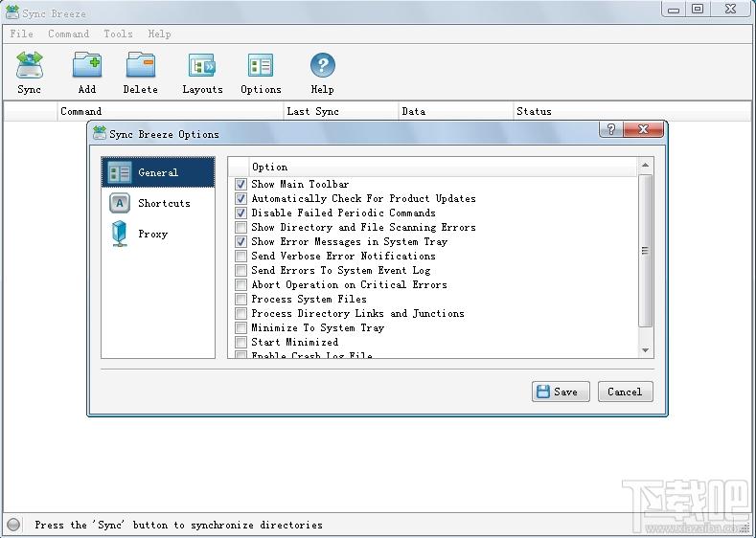Maximize the Sync Breeze main window
This screenshot has width=756, height=538.
(698, 9)
